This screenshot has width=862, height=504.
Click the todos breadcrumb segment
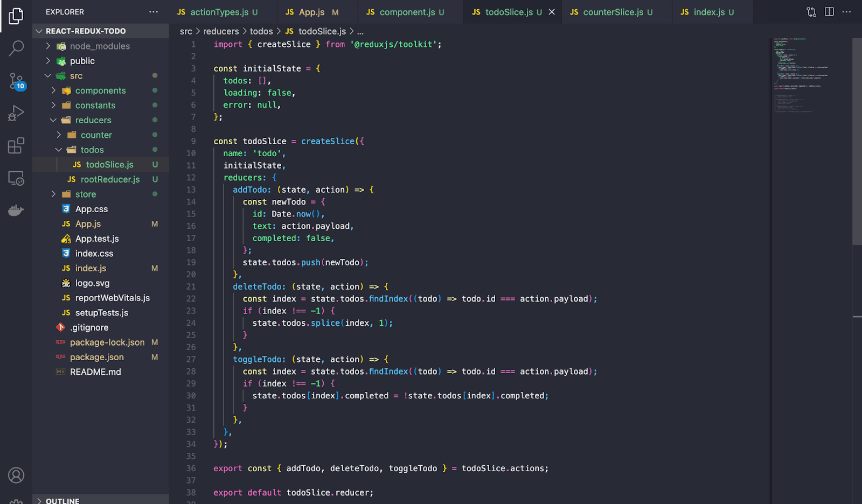coord(261,31)
